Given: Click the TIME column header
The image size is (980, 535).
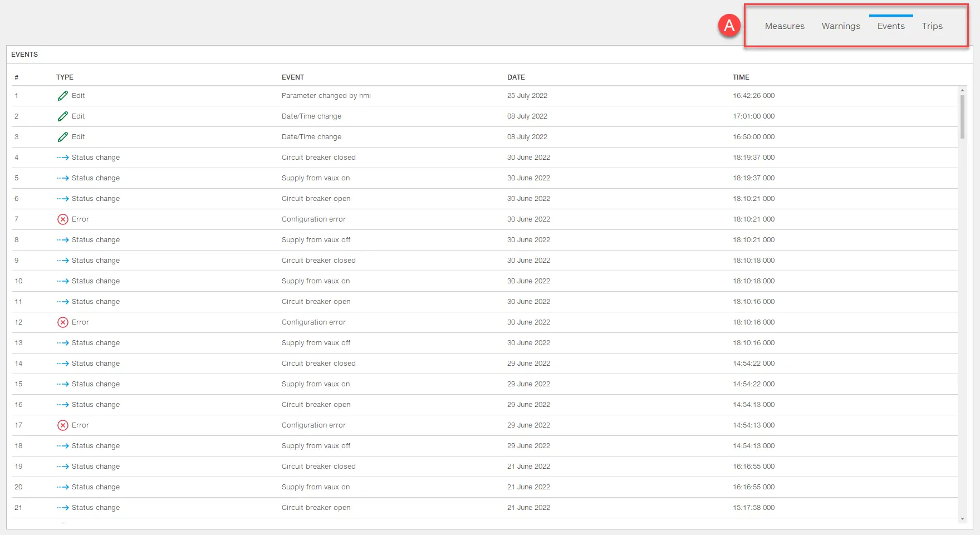Looking at the screenshot, I should 741,77.
